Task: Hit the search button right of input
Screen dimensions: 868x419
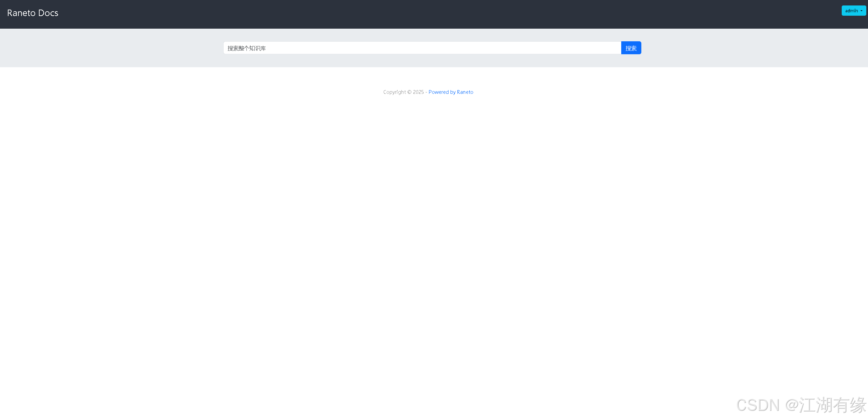Action: tap(631, 48)
